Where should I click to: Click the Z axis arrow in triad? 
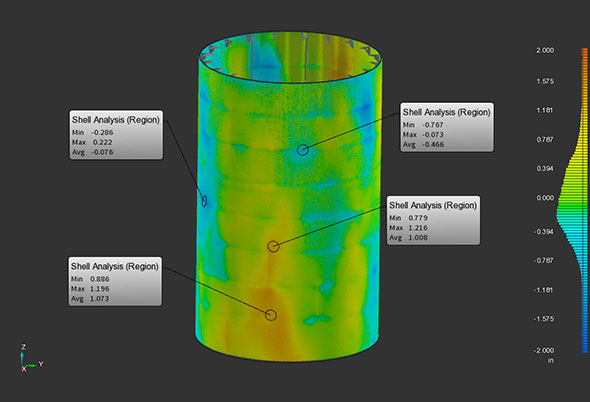pyautogui.click(x=22, y=358)
